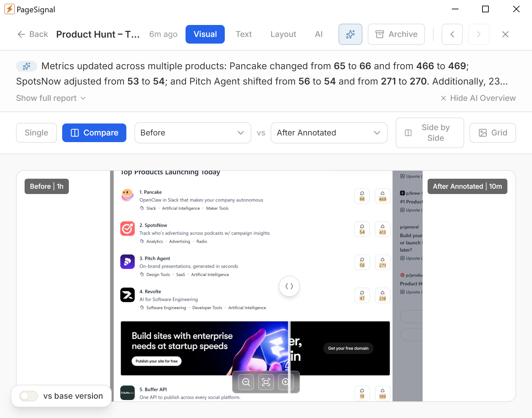
Task: Click the SaaS tag
Action: coord(181,275)
